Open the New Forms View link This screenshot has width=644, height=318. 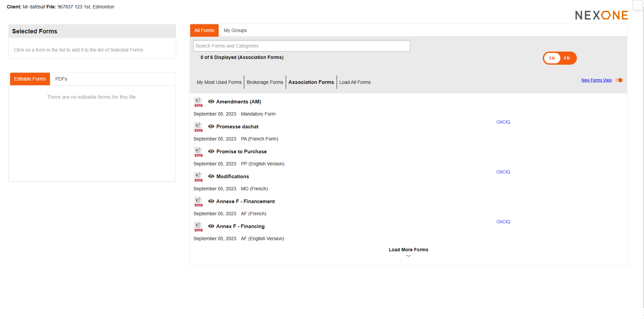click(596, 80)
